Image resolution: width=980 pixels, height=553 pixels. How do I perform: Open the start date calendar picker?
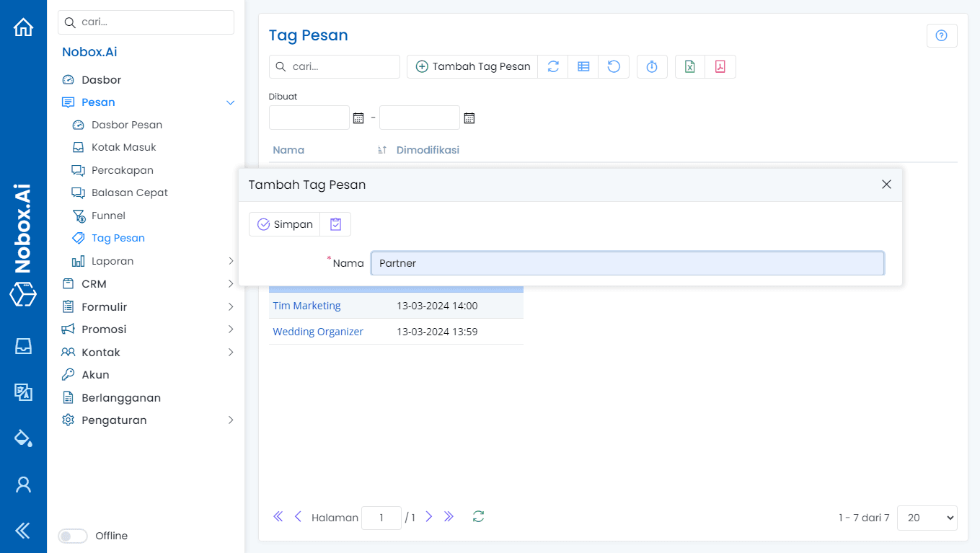[x=358, y=118]
